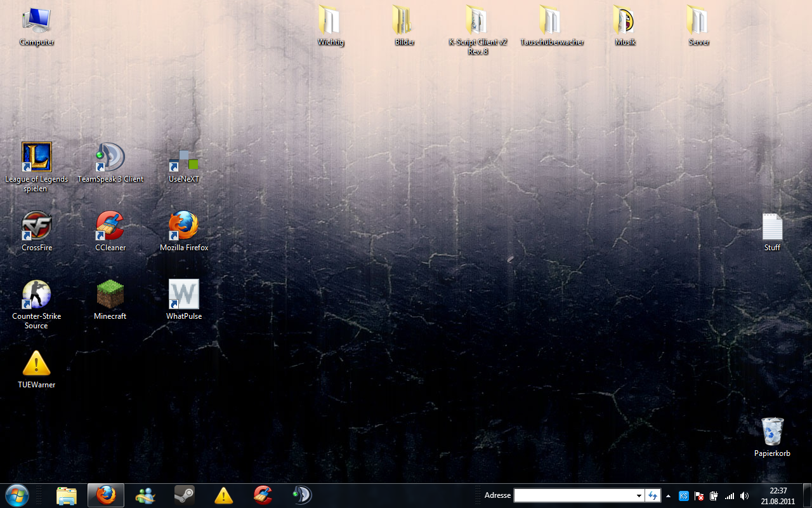Select the Papierkorb recycle bin
Image resolution: width=812 pixels, height=508 pixels.
point(772,432)
